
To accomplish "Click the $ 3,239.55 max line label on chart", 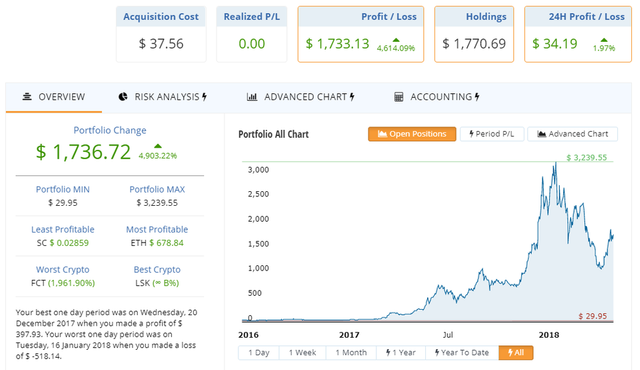I will (587, 157).
